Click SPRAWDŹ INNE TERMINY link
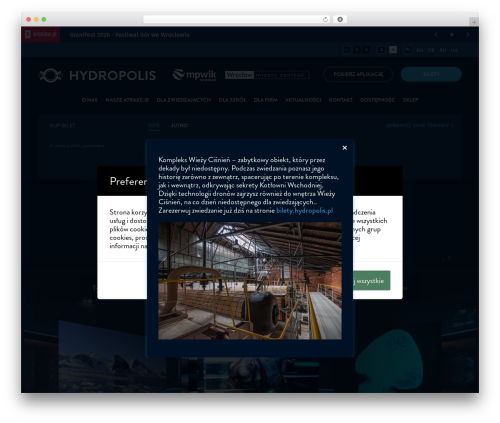The width and height of the screenshot is (500, 423). click(420, 126)
